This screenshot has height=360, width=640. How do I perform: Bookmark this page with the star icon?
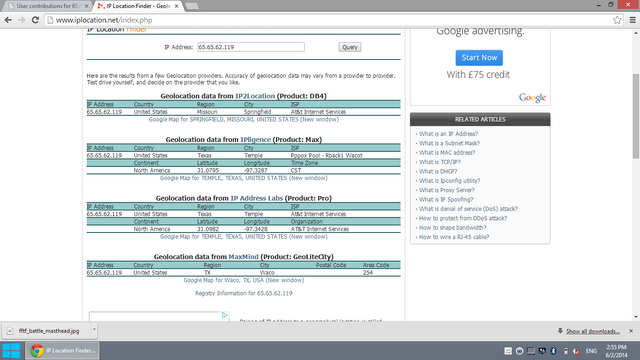click(x=617, y=20)
